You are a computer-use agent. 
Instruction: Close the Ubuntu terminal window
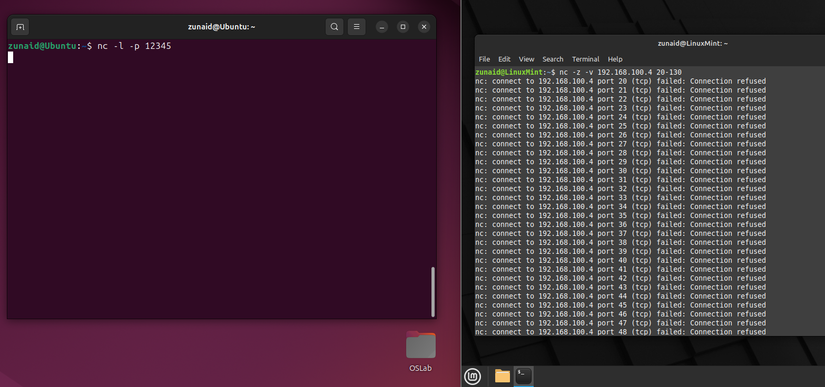424,27
